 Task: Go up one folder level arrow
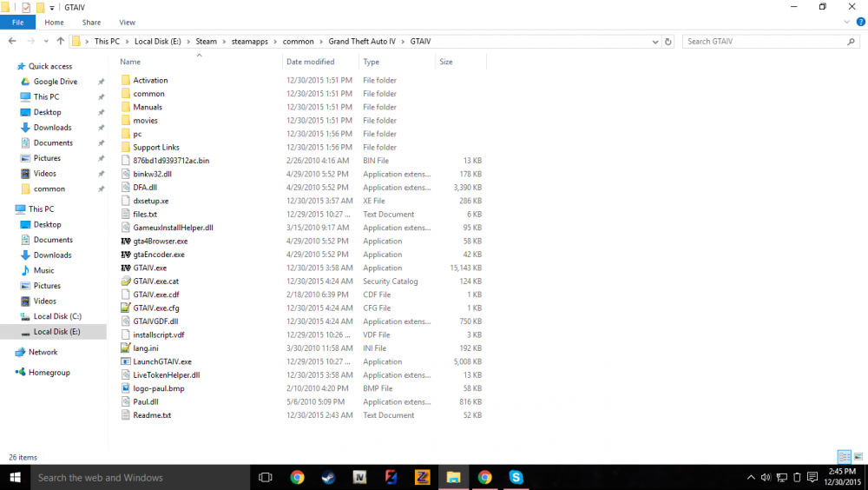[61, 41]
